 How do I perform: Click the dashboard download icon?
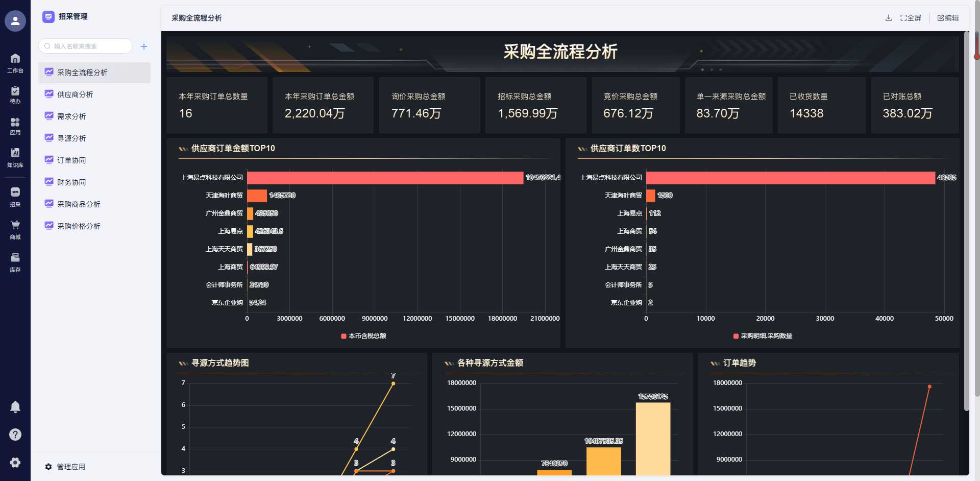point(888,18)
